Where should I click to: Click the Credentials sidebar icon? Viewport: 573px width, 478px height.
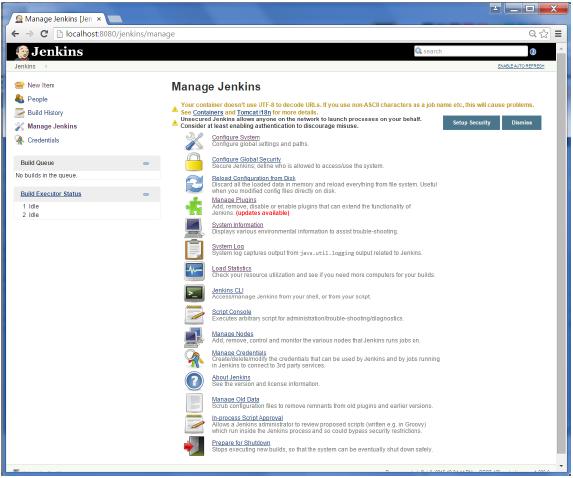pos(19,140)
